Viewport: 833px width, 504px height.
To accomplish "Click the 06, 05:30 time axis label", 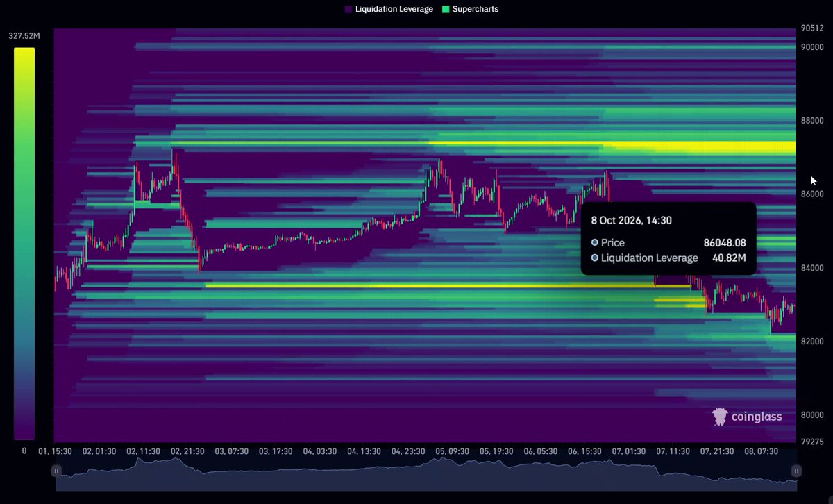I will tap(541, 451).
